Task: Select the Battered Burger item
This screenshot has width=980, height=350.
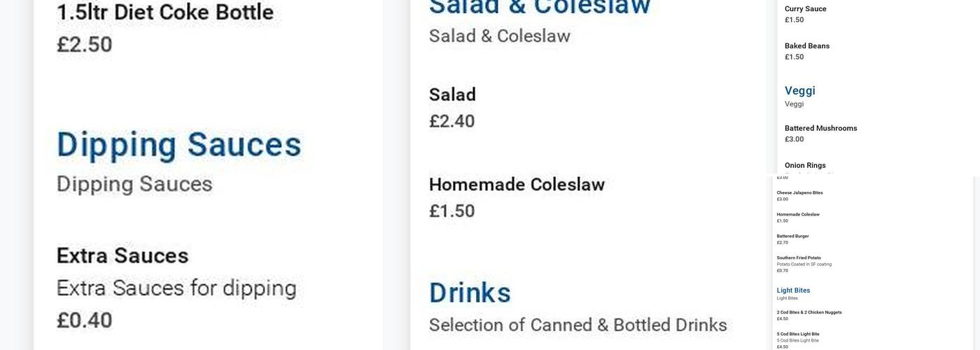Action: click(x=792, y=236)
